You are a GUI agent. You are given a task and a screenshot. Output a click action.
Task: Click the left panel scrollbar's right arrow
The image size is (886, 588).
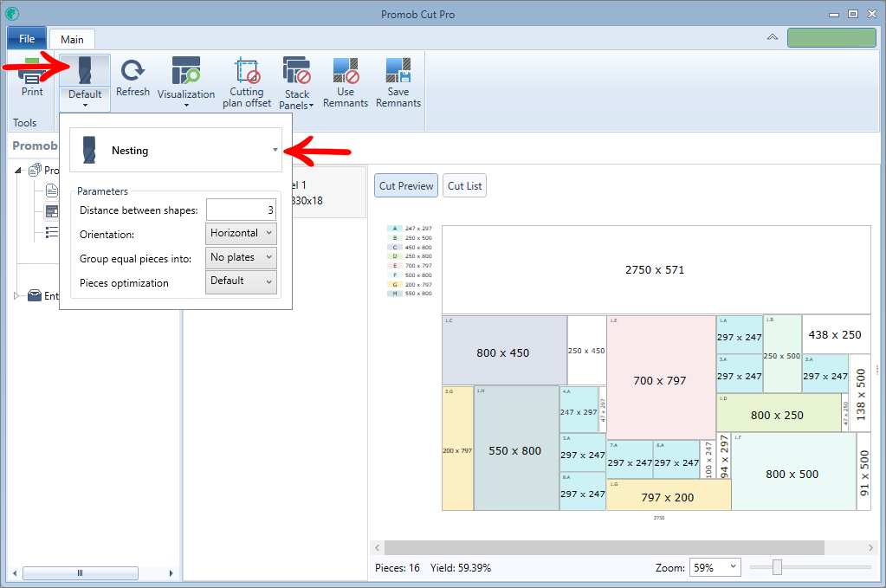pos(171,572)
